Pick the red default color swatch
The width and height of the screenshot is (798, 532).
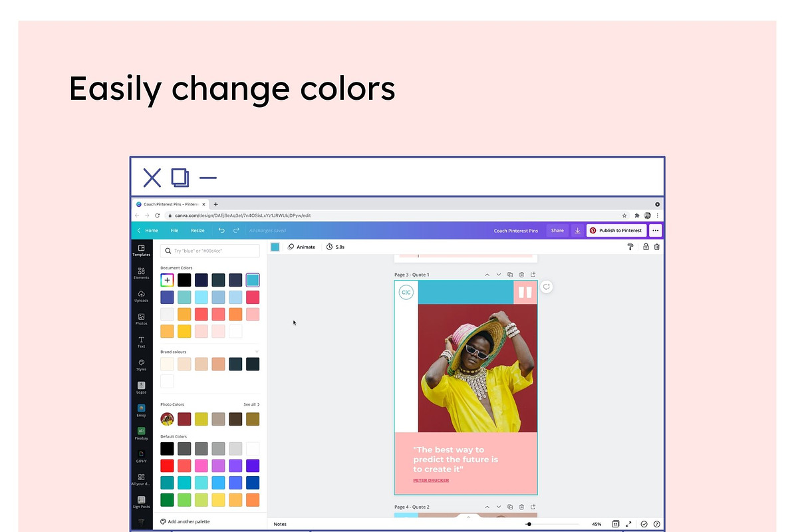coord(167,465)
